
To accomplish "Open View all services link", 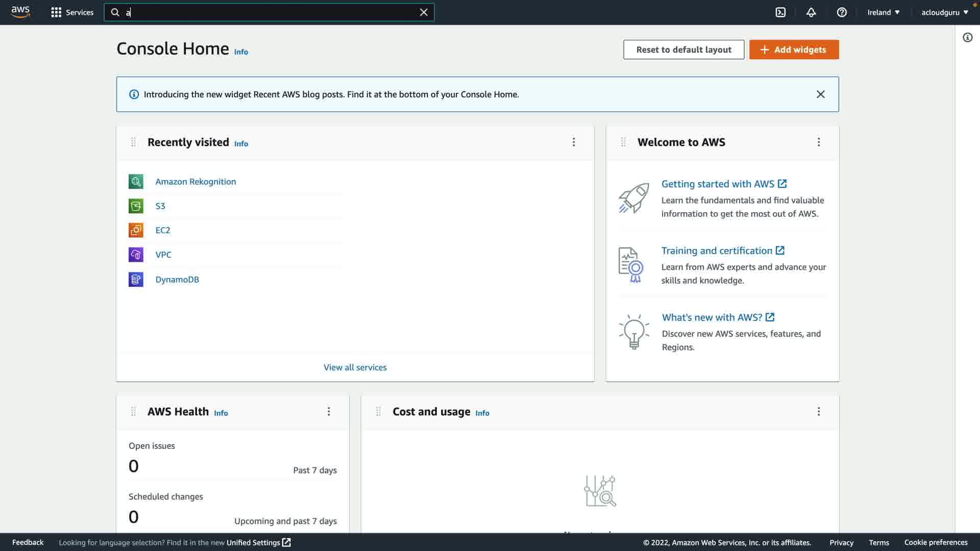I will pyautogui.click(x=355, y=367).
